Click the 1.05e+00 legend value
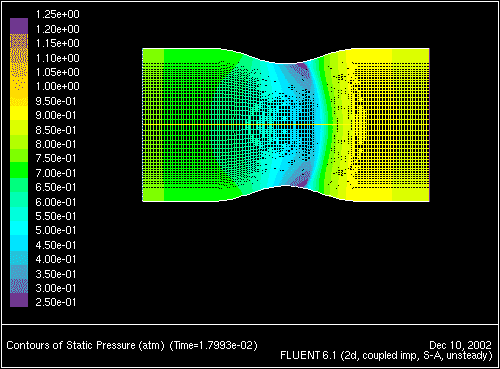 pos(57,72)
